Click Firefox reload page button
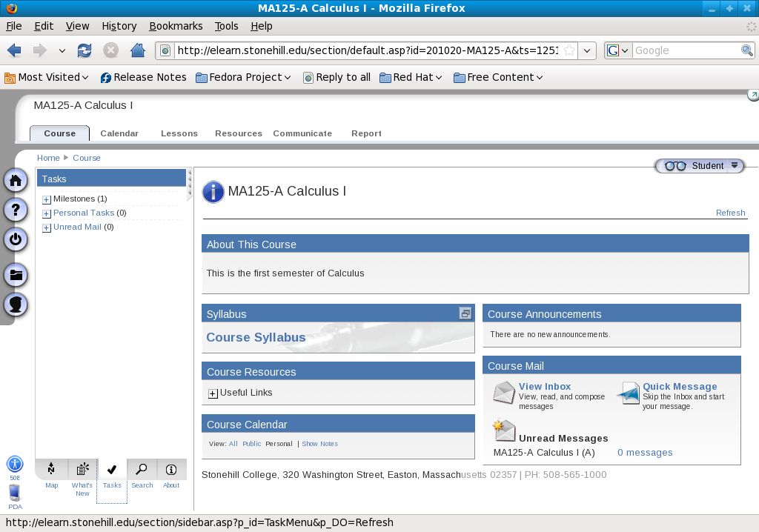The width and height of the screenshot is (759, 532). pyautogui.click(x=84, y=50)
